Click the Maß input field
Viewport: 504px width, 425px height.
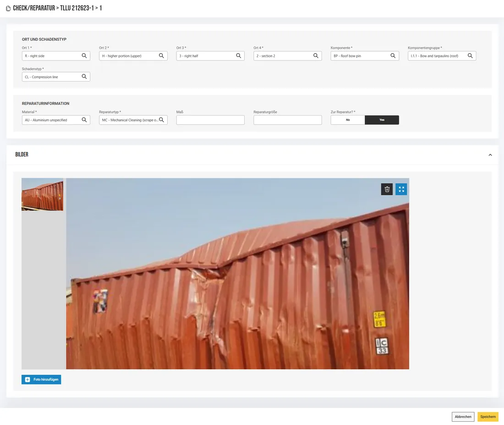click(x=210, y=120)
